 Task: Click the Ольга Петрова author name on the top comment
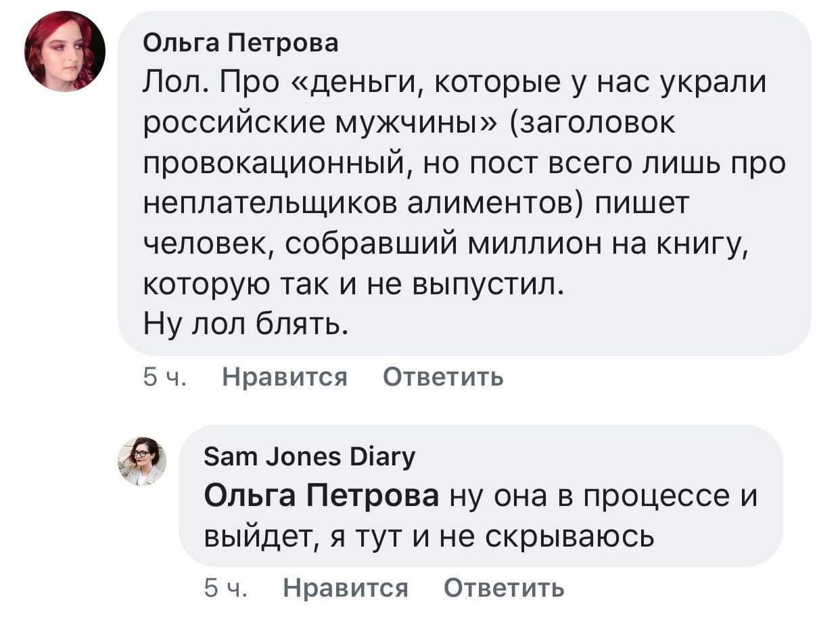241,43
